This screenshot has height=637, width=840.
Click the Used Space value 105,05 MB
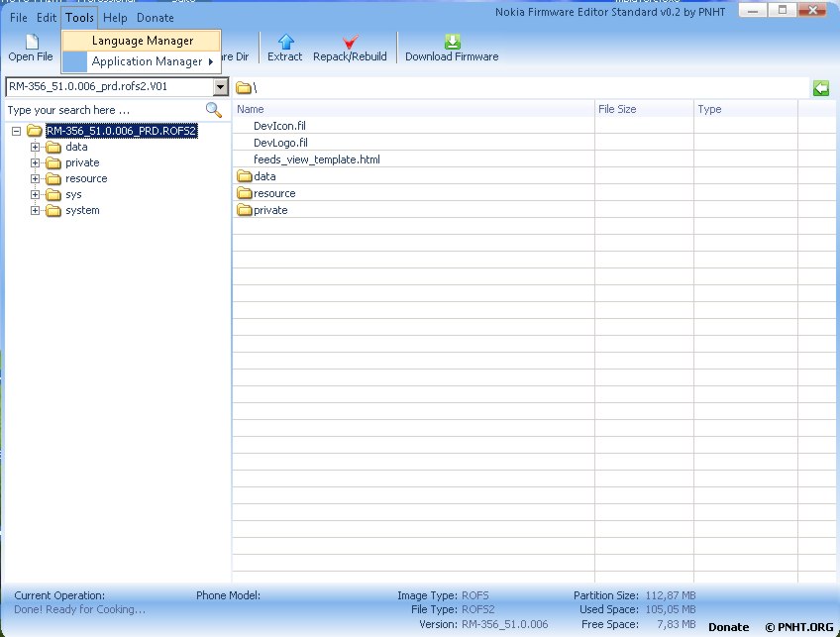(x=671, y=609)
